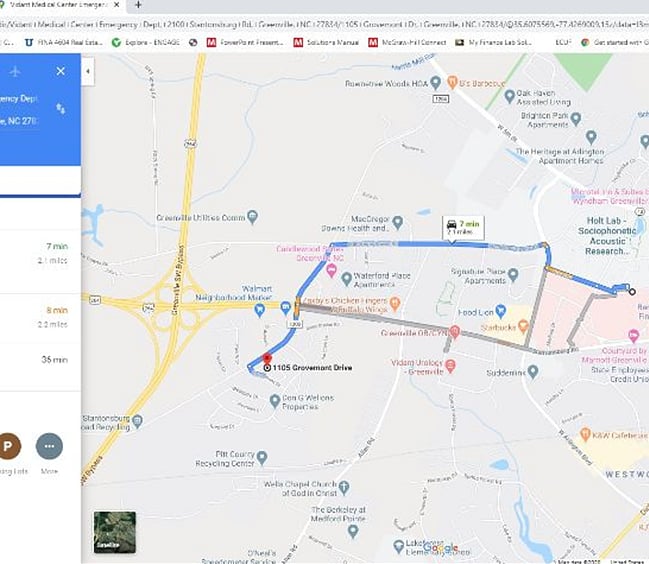The width and height of the screenshot is (649, 564).
Task: Click the brown P parking lots button
Action: 8,446
